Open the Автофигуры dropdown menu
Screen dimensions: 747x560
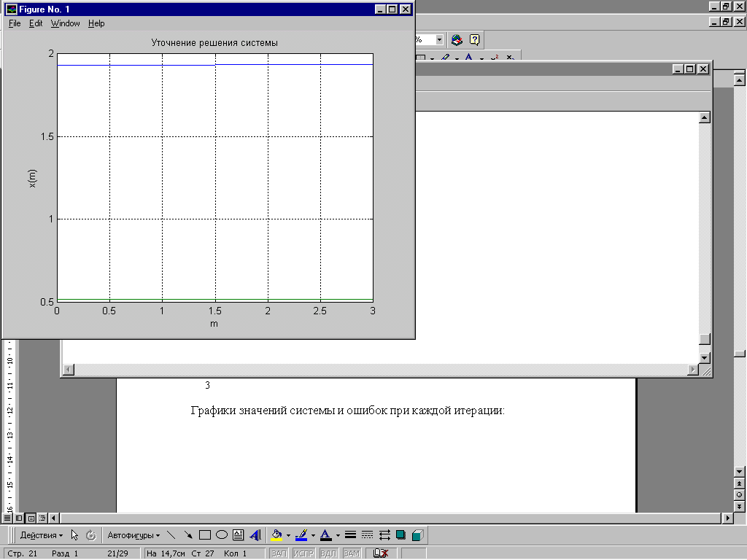(x=133, y=535)
